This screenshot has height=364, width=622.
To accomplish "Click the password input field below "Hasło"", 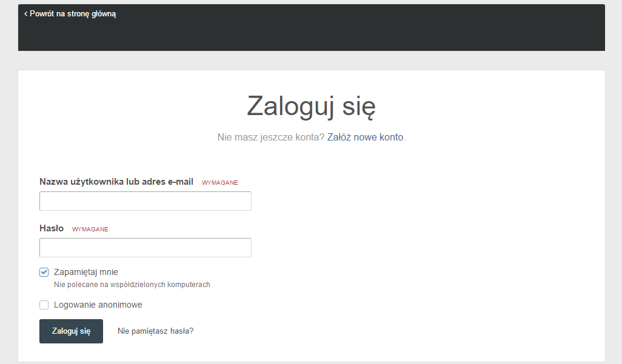I will [x=145, y=247].
